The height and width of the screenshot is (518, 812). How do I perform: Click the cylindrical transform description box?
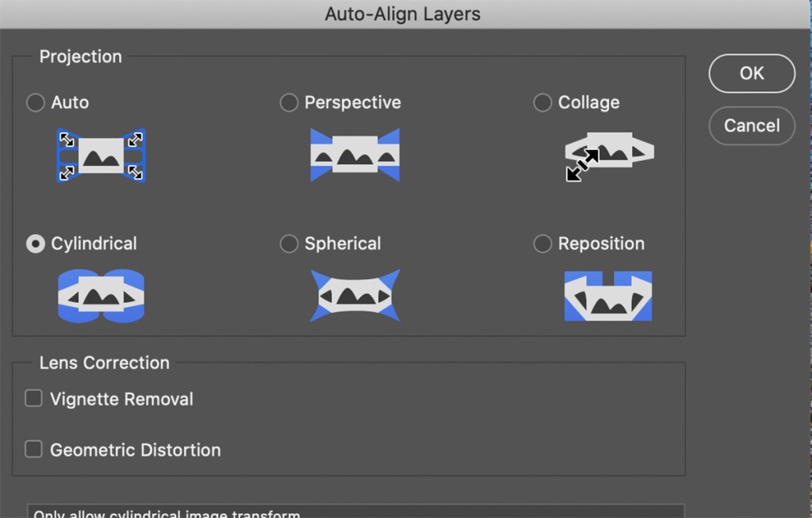(x=355, y=512)
